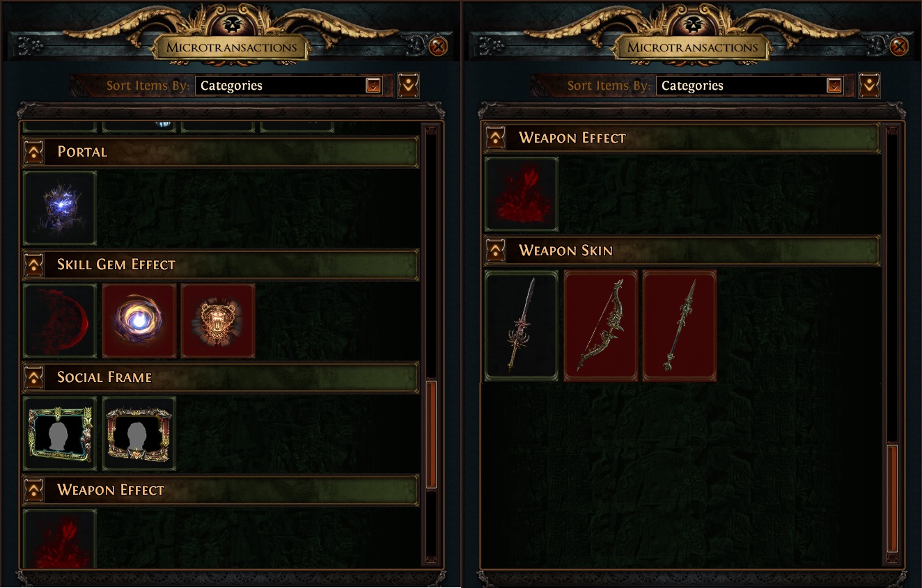The height and width of the screenshot is (588, 922).
Task: Open right panel Categories sort dropdown
Action: (x=750, y=86)
